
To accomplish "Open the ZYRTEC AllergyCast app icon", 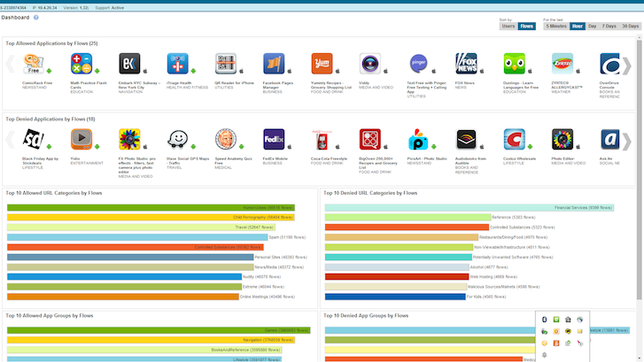I will (x=563, y=64).
